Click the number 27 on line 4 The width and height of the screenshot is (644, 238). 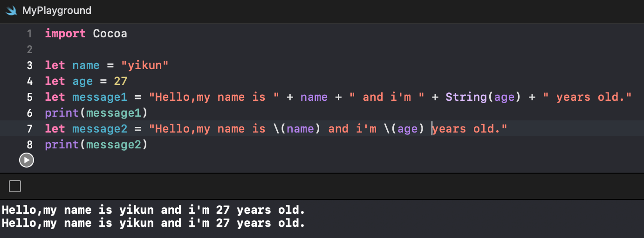120,81
